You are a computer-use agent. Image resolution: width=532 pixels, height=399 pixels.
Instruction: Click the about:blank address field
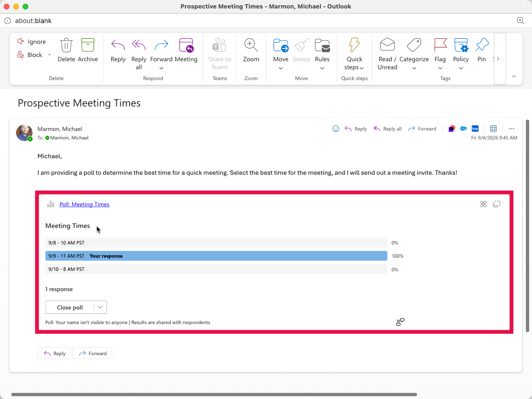[x=33, y=21]
